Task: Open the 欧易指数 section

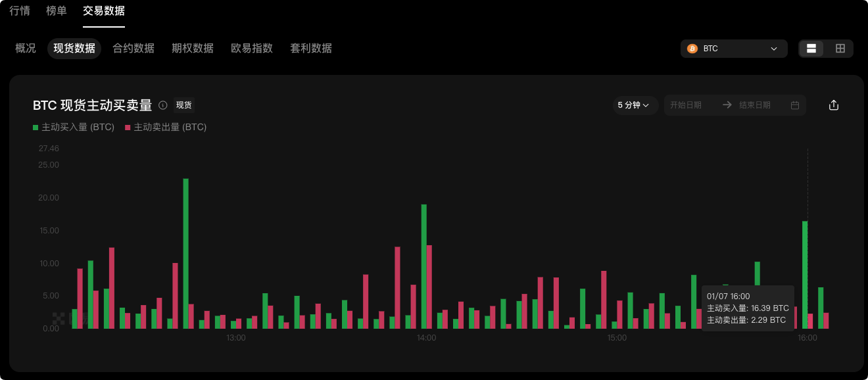Action: 252,49
